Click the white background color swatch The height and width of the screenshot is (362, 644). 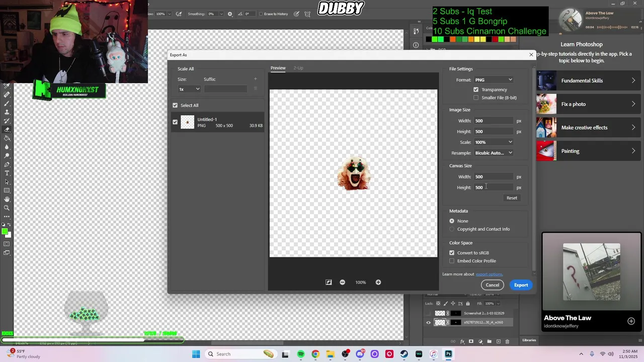[x=9, y=235]
